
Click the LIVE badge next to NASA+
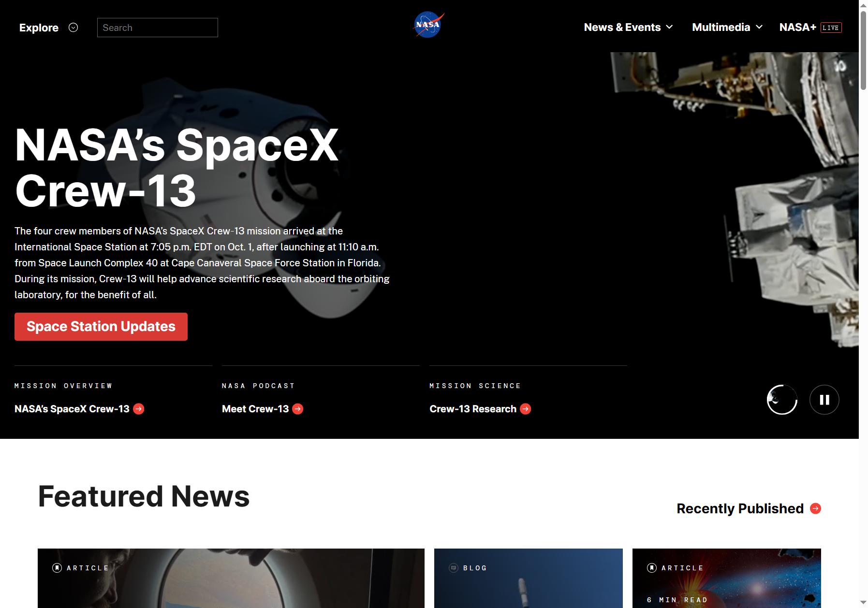pos(831,28)
